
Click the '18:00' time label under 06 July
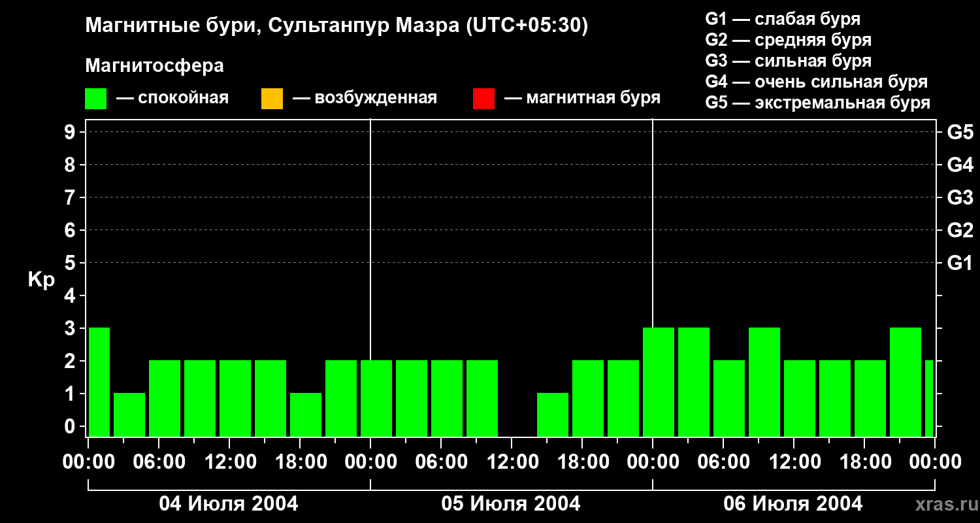point(864,462)
